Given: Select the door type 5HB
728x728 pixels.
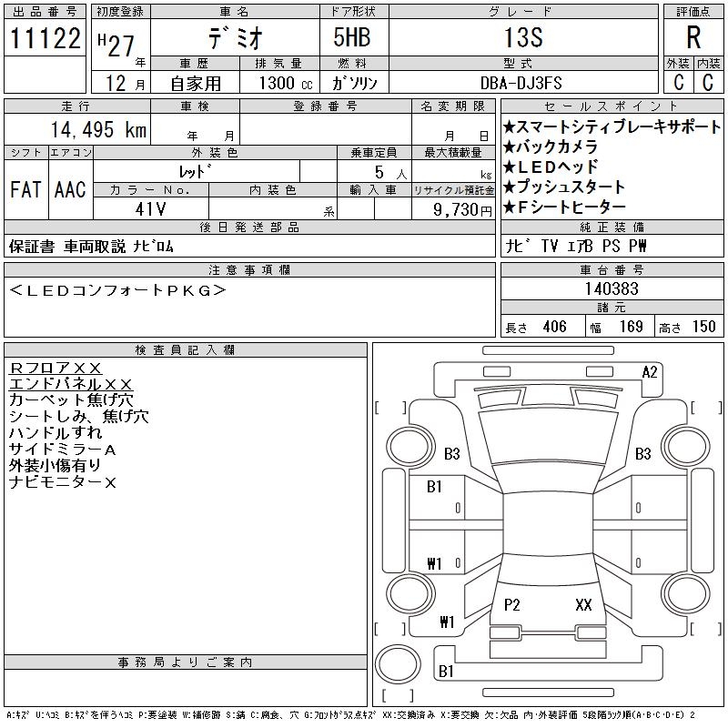Looking at the screenshot, I should click(x=352, y=37).
